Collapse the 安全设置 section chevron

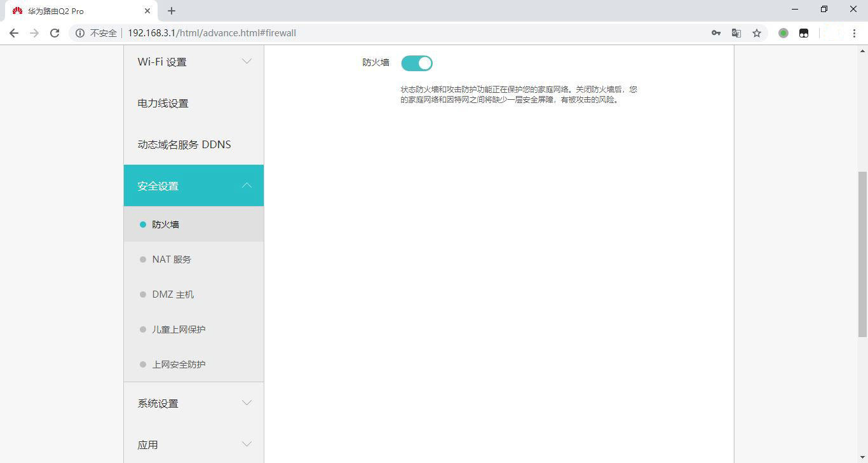[x=247, y=186]
